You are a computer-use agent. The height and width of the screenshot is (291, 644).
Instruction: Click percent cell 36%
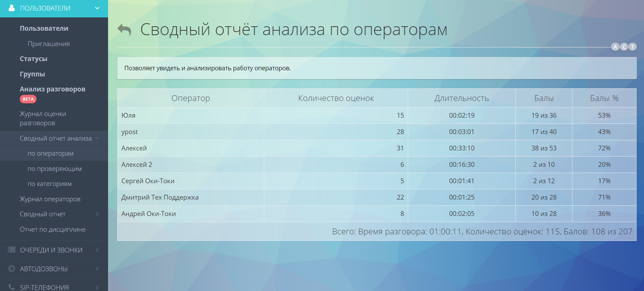pyautogui.click(x=604, y=214)
